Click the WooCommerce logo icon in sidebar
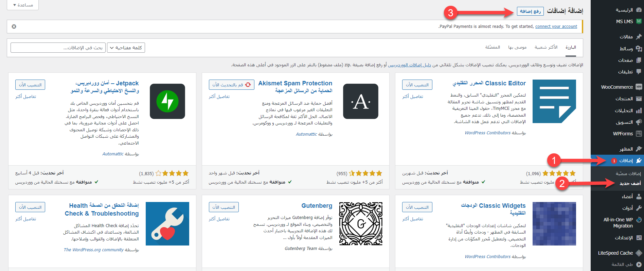 click(x=639, y=87)
